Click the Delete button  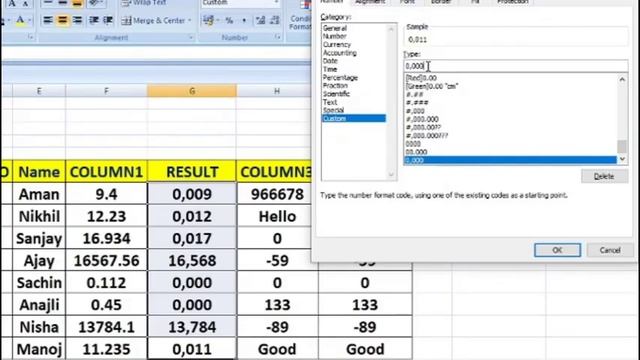click(604, 176)
